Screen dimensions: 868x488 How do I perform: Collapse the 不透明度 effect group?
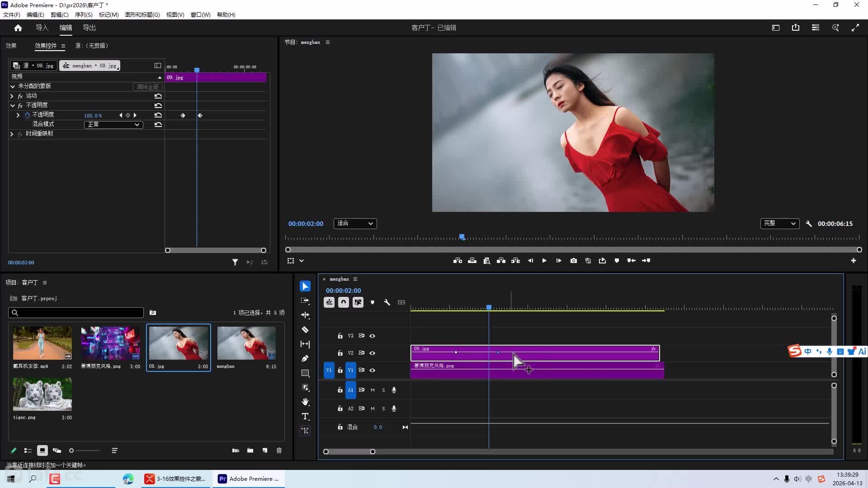click(12, 106)
